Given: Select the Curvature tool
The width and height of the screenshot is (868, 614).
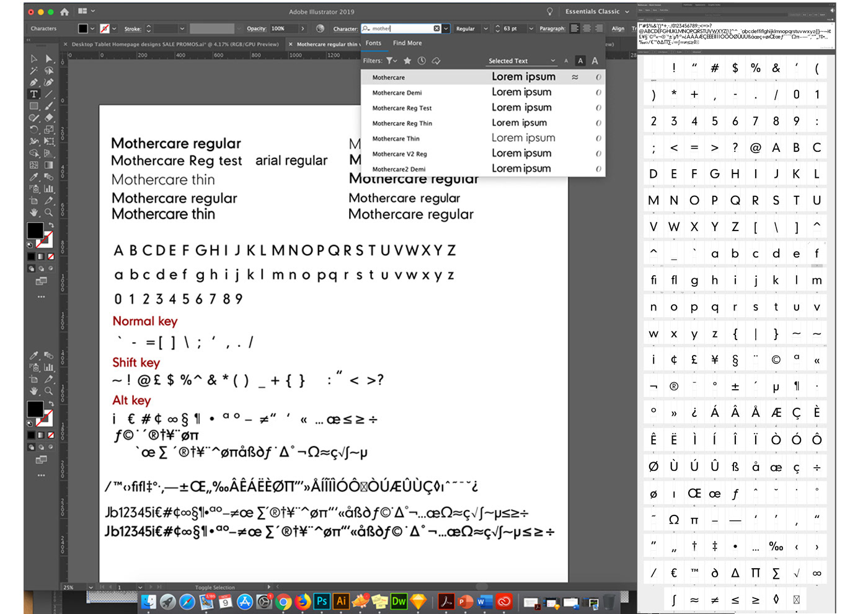Looking at the screenshot, I should coord(49,82).
